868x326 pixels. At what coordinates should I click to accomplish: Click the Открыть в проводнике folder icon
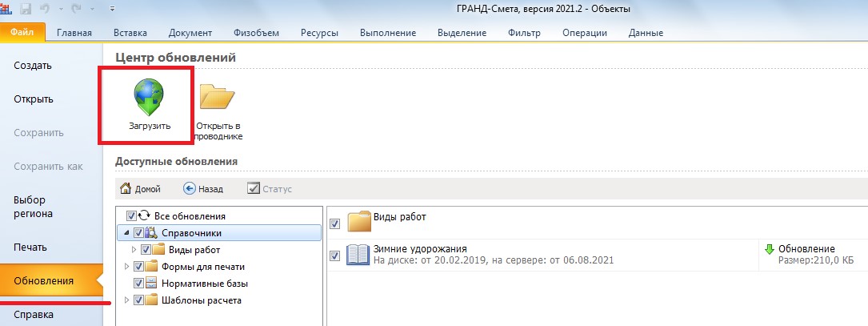(x=217, y=99)
